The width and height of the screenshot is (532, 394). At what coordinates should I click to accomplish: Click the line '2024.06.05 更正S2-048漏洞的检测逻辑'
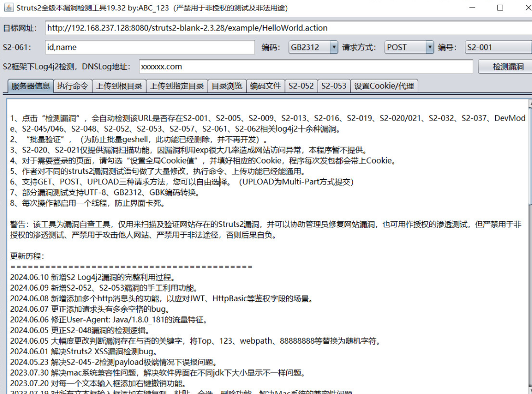point(80,330)
